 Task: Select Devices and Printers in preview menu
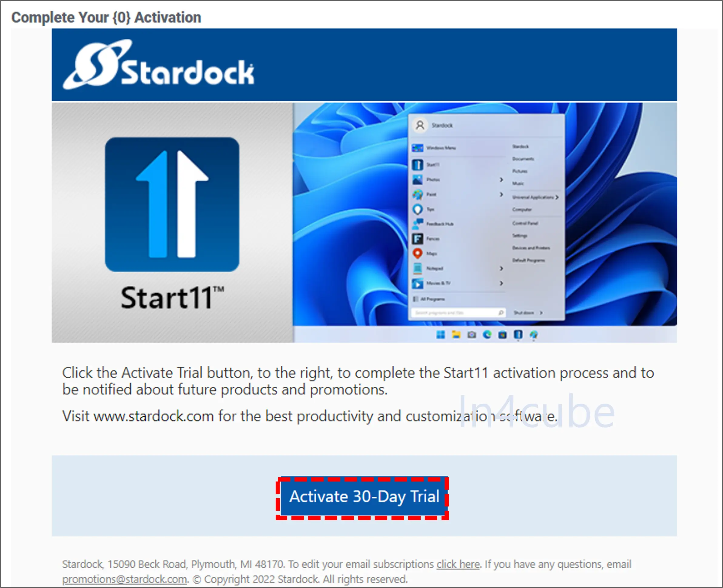coord(531,248)
